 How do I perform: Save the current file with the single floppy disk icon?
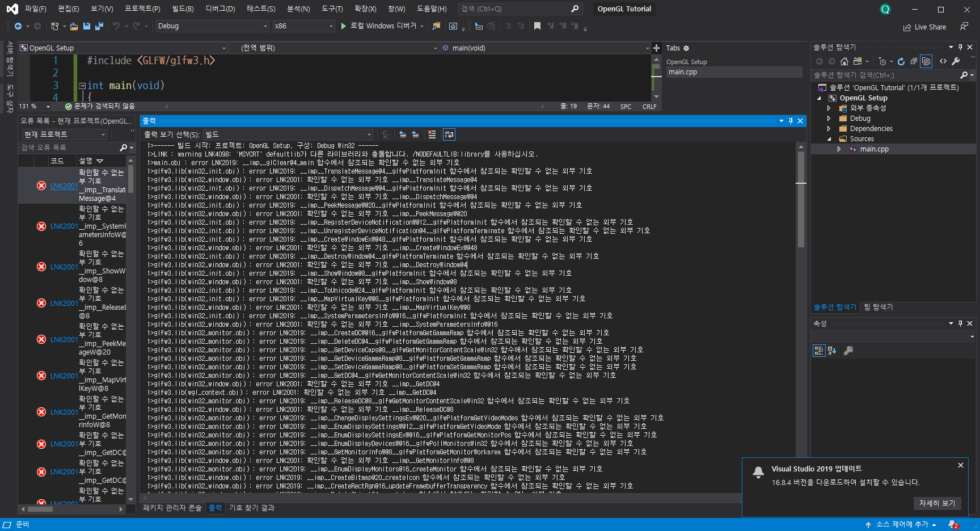pyautogui.click(x=87, y=26)
